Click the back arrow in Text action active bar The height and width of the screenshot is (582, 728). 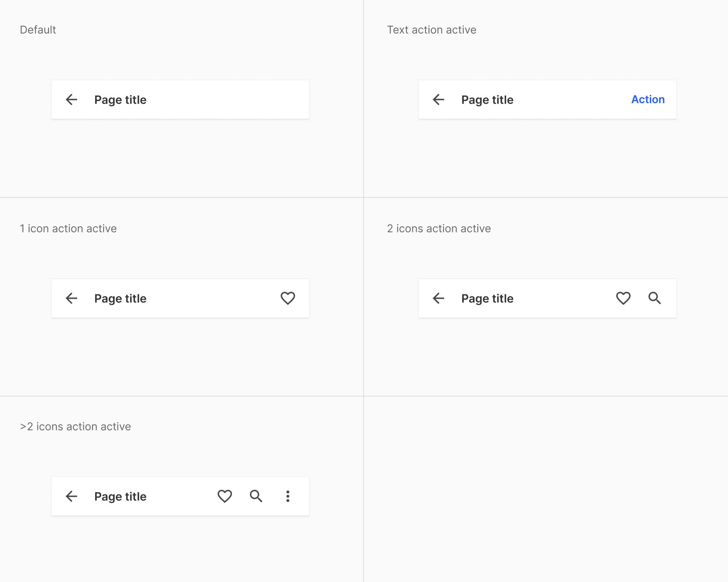point(438,99)
